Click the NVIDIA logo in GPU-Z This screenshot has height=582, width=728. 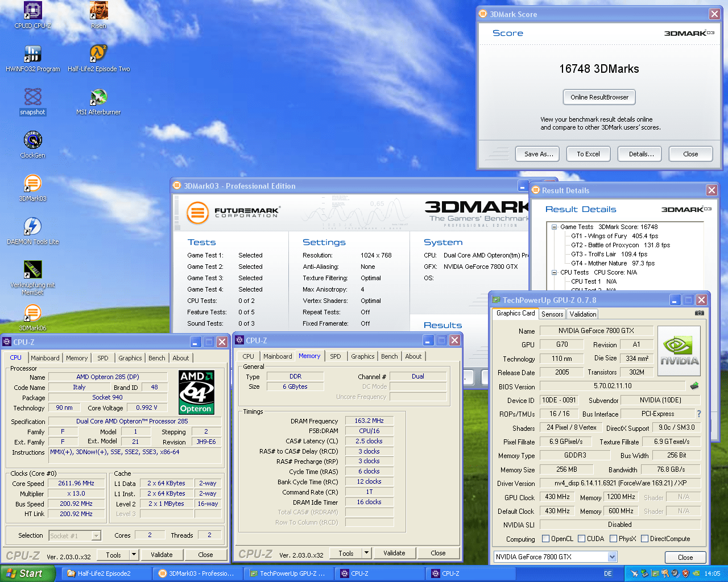[x=679, y=351]
